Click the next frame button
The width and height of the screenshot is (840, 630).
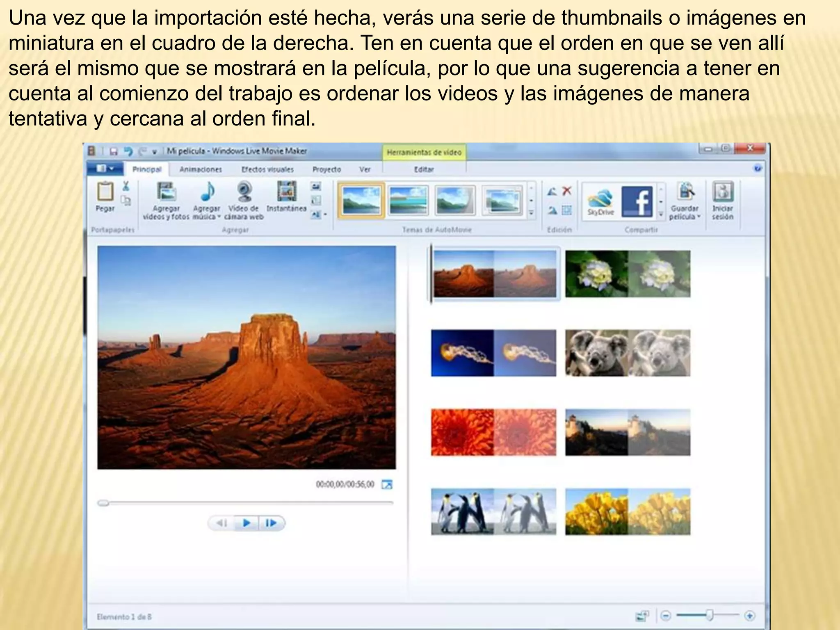click(x=271, y=523)
